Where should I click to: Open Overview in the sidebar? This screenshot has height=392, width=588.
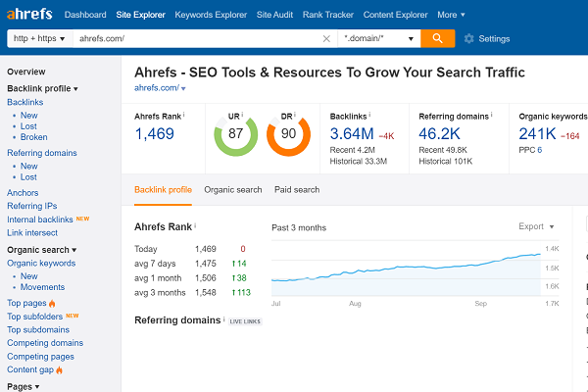point(26,72)
